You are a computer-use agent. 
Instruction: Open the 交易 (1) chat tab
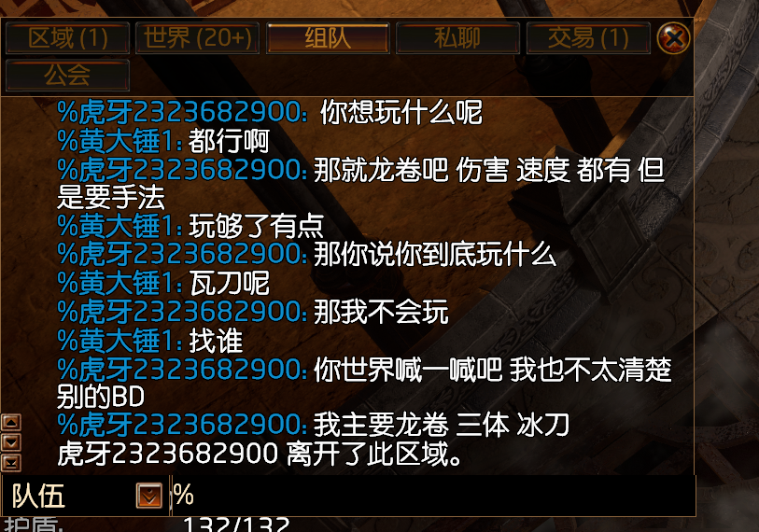point(588,37)
